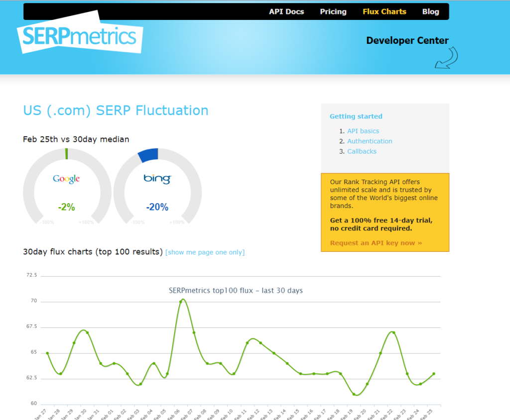Click the Bing logo in gauge

tap(157, 179)
